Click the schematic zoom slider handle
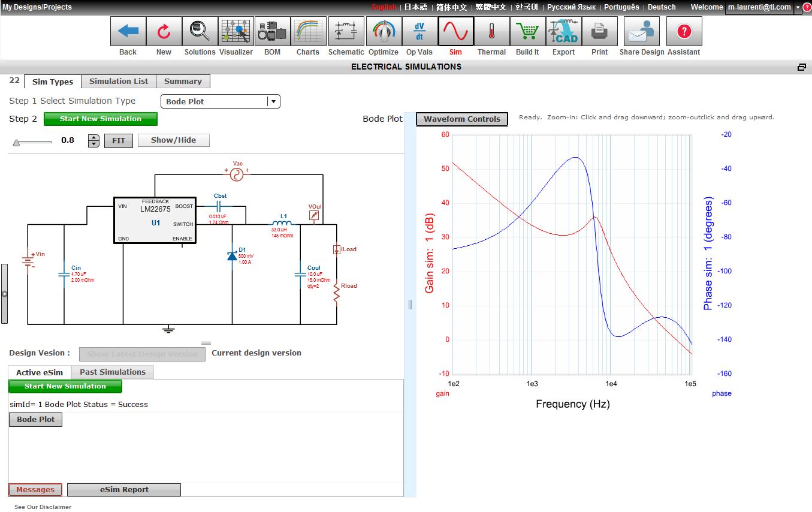The width and height of the screenshot is (812, 512). click(16, 142)
